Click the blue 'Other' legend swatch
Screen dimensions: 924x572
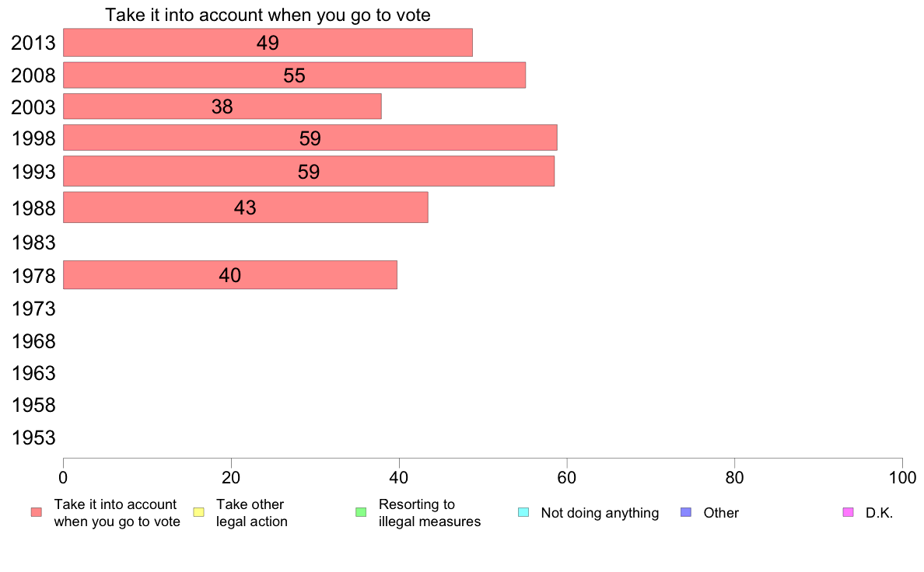pyautogui.click(x=686, y=512)
